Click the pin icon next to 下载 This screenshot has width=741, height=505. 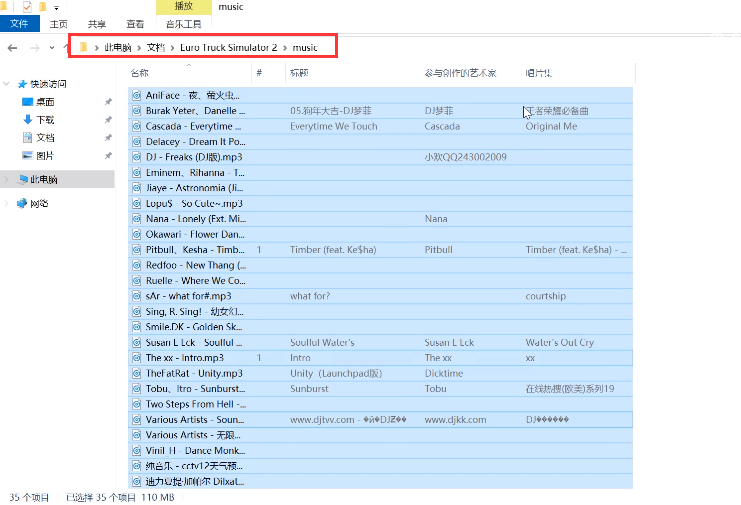108,120
